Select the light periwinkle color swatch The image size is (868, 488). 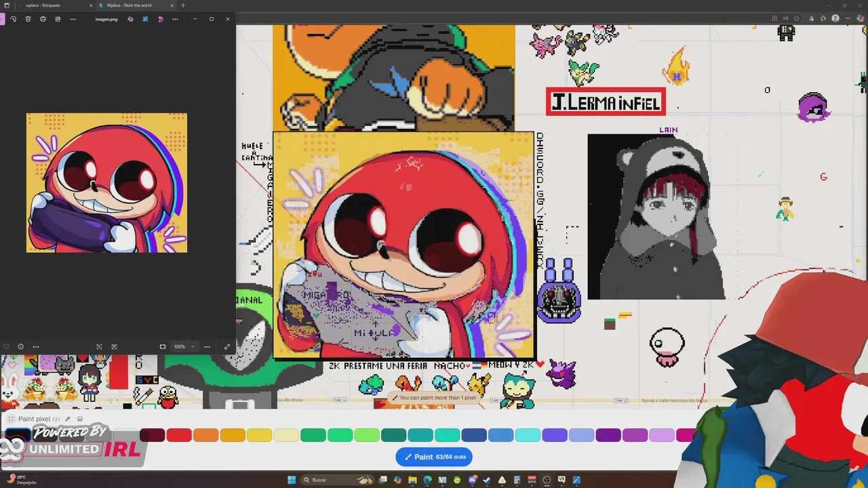(581, 435)
